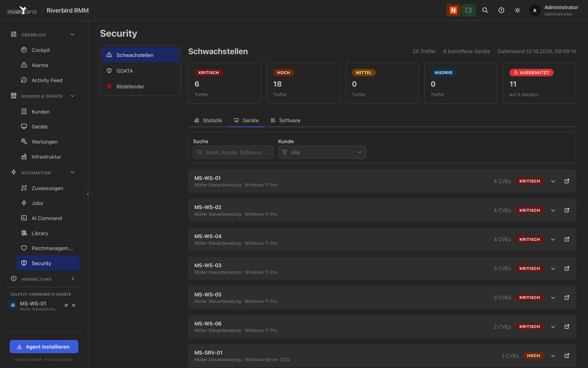
Task: Open AI Command page
Action: coord(48,218)
